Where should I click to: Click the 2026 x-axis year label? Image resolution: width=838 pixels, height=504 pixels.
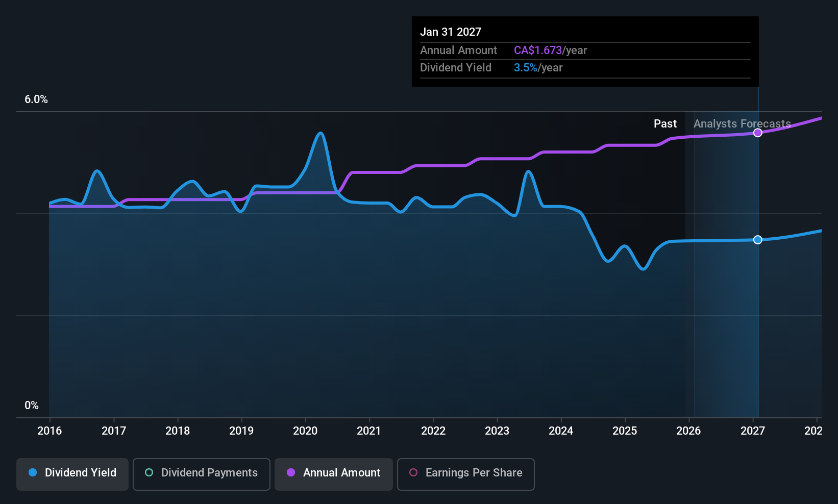tap(688, 431)
